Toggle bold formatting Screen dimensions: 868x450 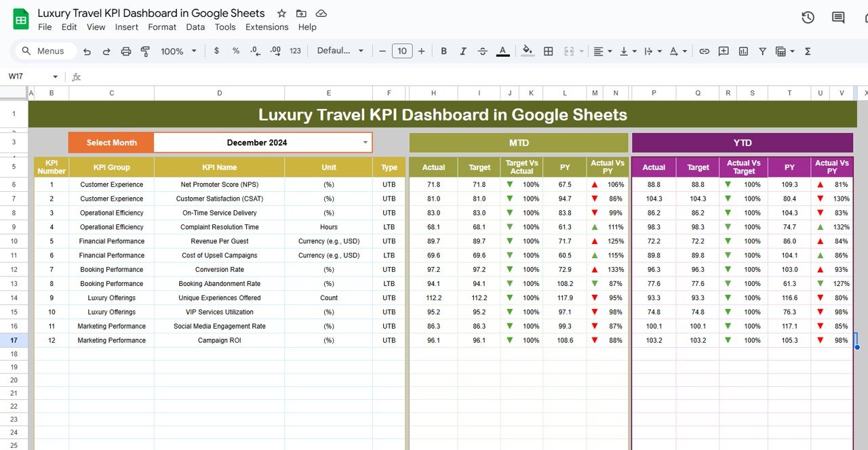click(443, 51)
